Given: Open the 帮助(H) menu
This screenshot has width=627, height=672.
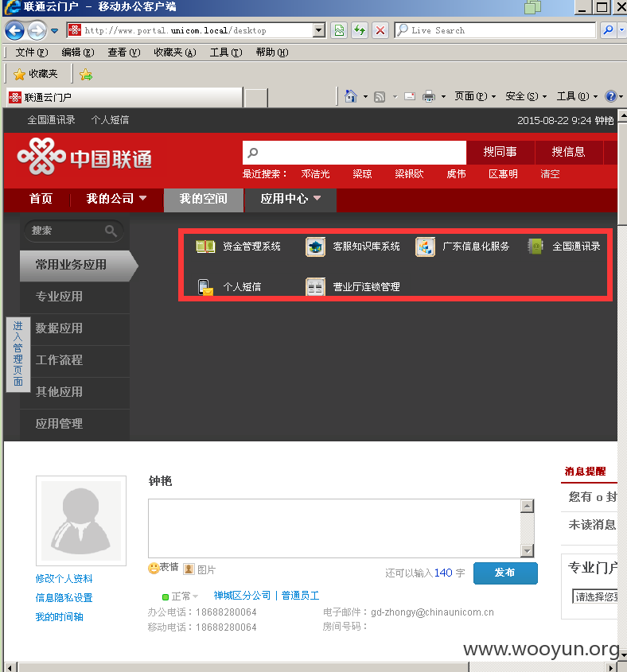Looking at the screenshot, I should pos(272,52).
